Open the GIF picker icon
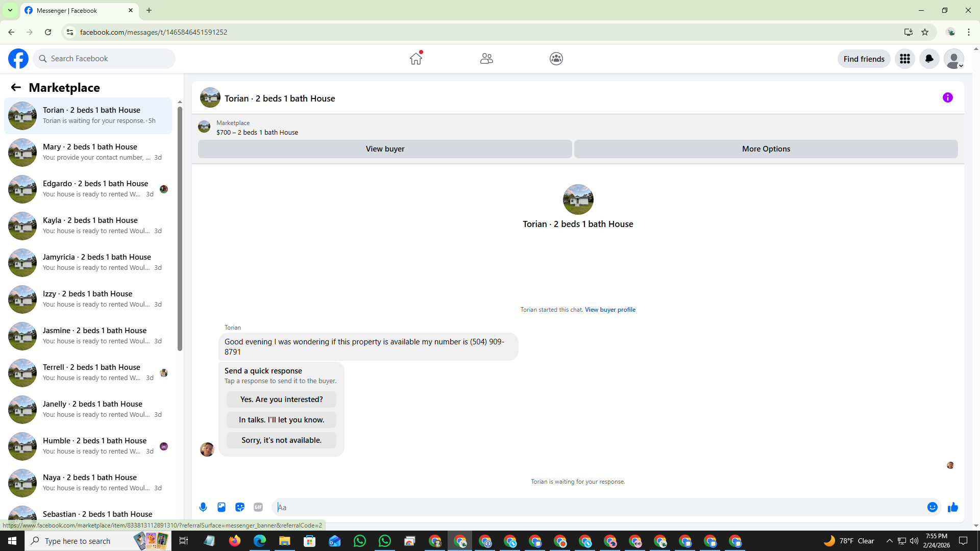This screenshot has height=551, width=980. point(258,507)
